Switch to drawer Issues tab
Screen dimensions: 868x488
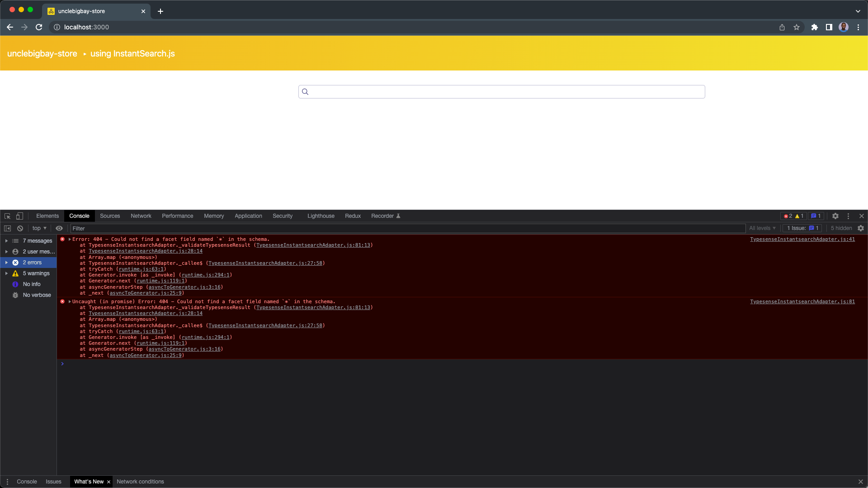53,482
